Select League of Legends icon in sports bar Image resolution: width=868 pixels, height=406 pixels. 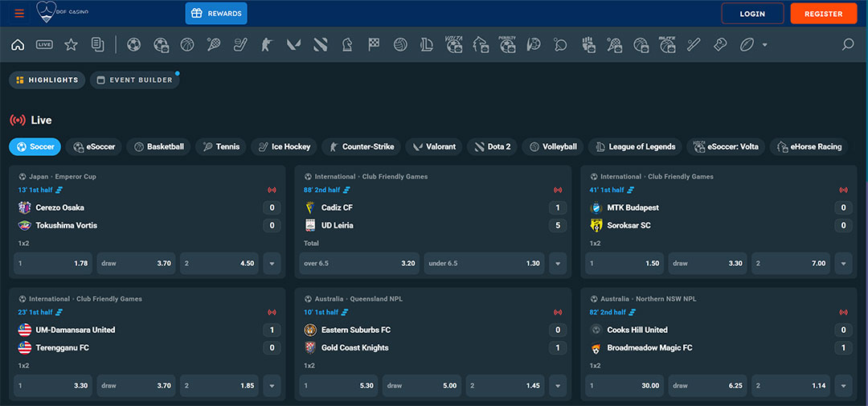pos(427,45)
